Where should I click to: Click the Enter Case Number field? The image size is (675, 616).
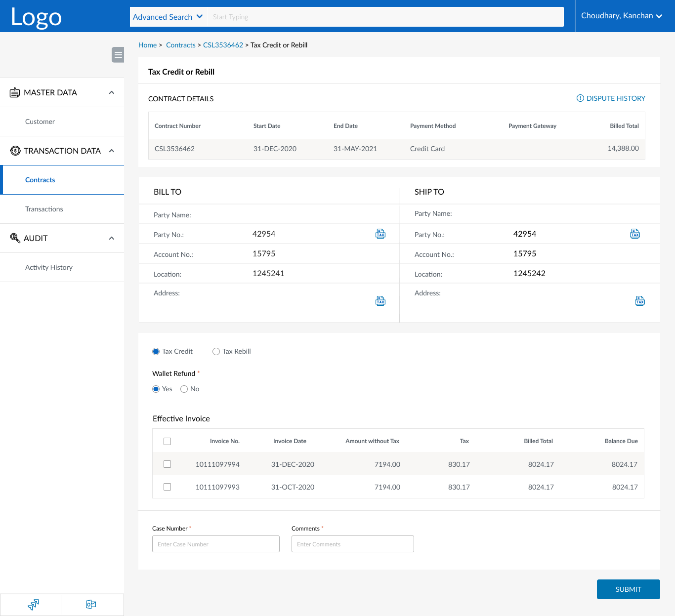click(x=216, y=544)
